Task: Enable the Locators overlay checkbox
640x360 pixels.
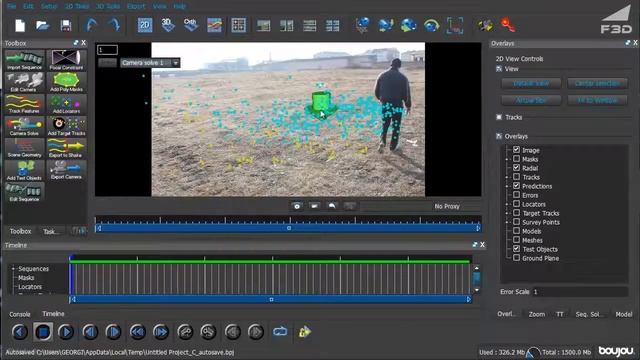Action: point(516,204)
